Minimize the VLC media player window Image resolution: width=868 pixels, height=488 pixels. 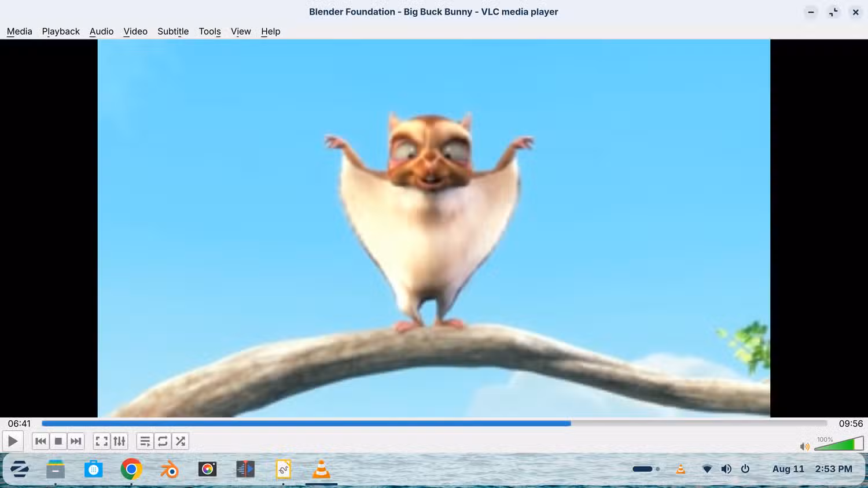[811, 12]
